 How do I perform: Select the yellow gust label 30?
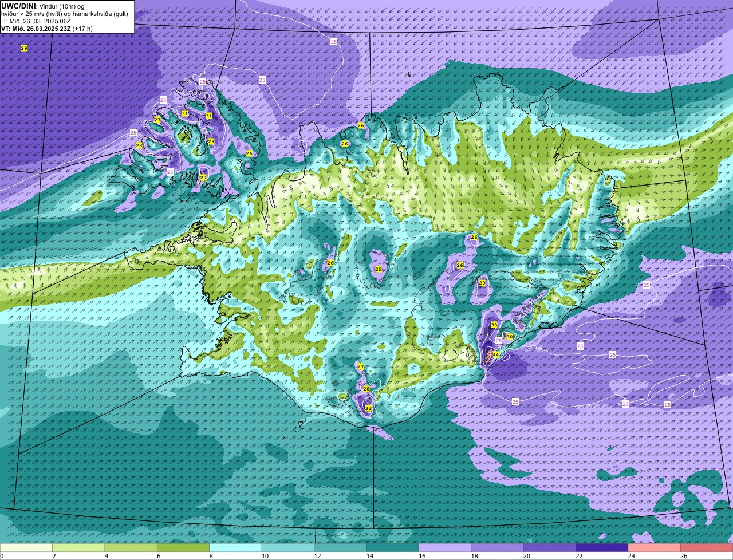(x=510, y=337)
